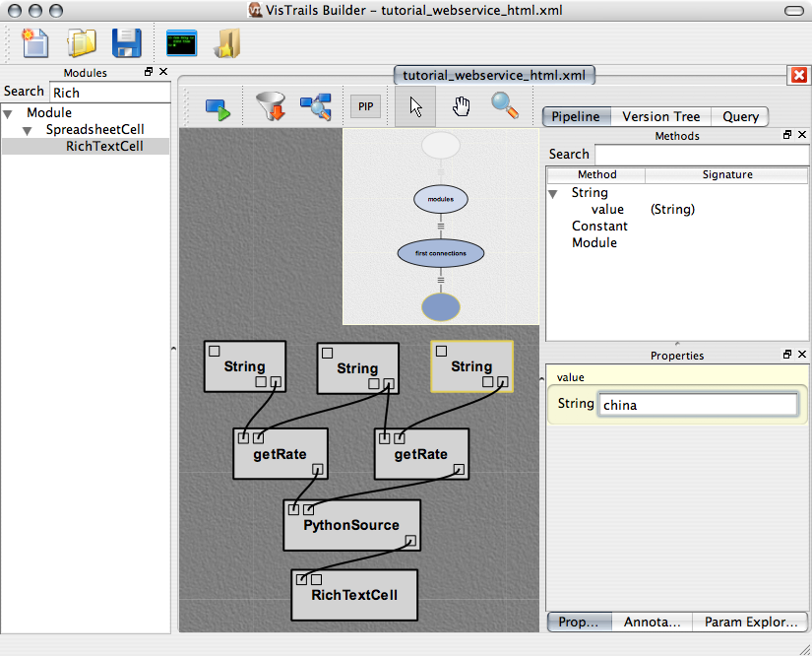Click the New vistrail icon
The image size is (812, 656).
point(35,44)
